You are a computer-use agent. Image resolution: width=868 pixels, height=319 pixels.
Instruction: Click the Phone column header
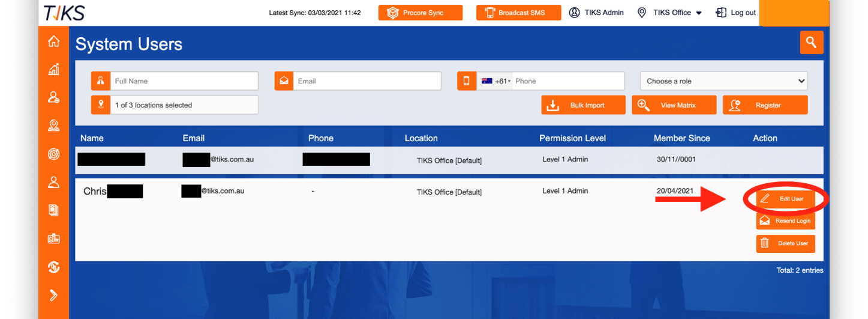pyautogui.click(x=321, y=138)
